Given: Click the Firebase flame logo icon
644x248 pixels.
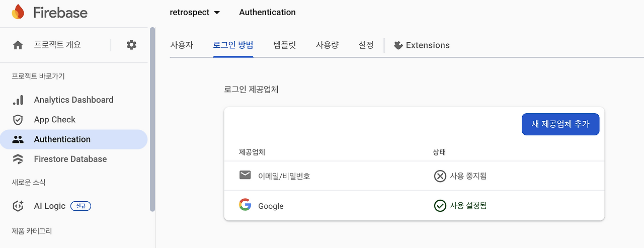Looking at the screenshot, I should click(18, 12).
